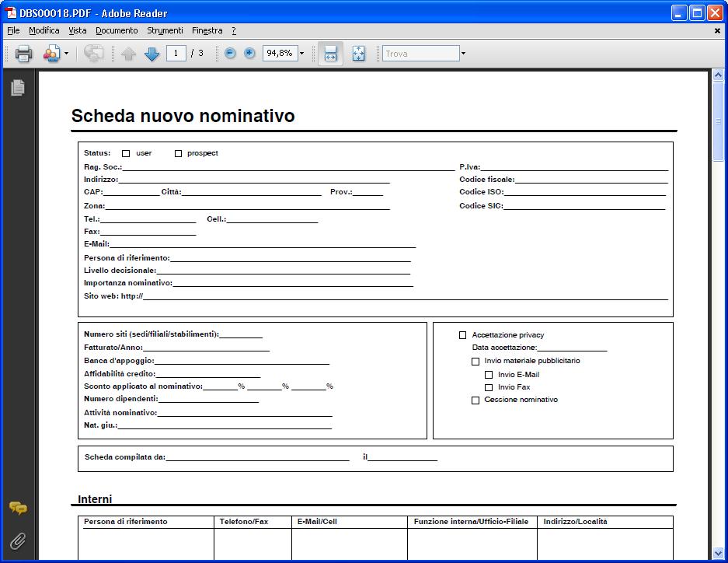Click the zoom field showing 94,8%
This screenshot has width=728, height=563.
tap(280, 54)
